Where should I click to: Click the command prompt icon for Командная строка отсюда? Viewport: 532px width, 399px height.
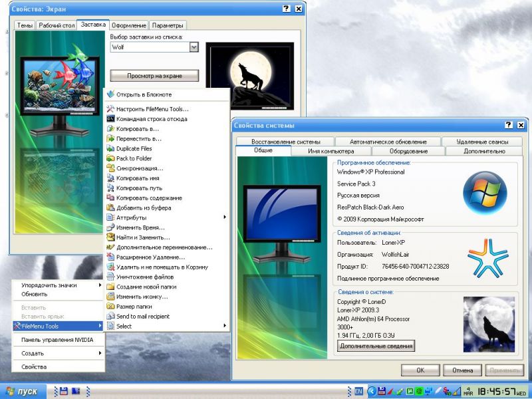pyautogui.click(x=110, y=119)
